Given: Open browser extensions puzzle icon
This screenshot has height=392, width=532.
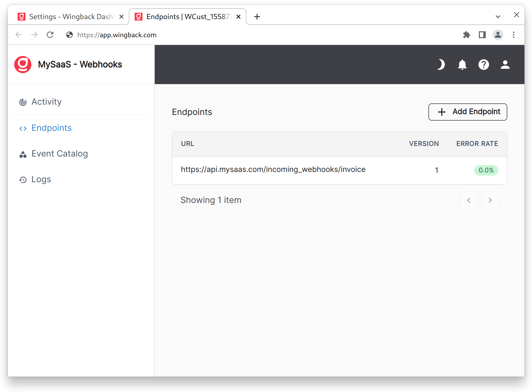Looking at the screenshot, I should (467, 35).
